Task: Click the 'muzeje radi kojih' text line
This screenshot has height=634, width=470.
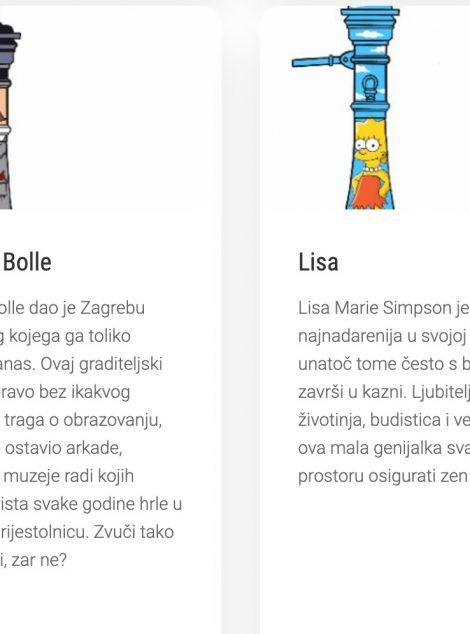Action: pyautogui.click(x=67, y=476)
